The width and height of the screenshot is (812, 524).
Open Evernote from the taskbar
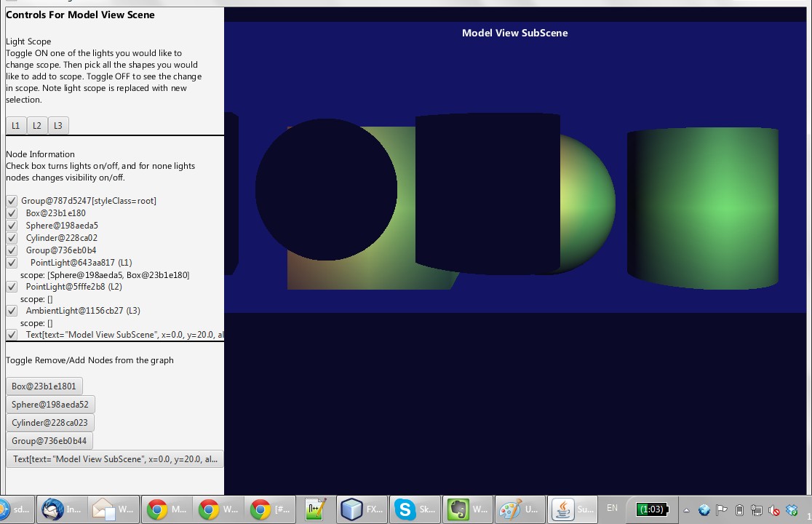coord(468,509)
